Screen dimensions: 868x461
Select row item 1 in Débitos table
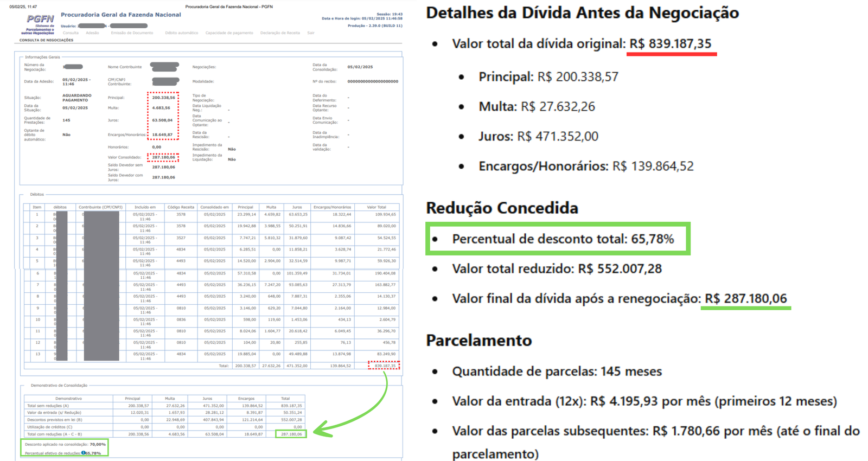[37, 215]
